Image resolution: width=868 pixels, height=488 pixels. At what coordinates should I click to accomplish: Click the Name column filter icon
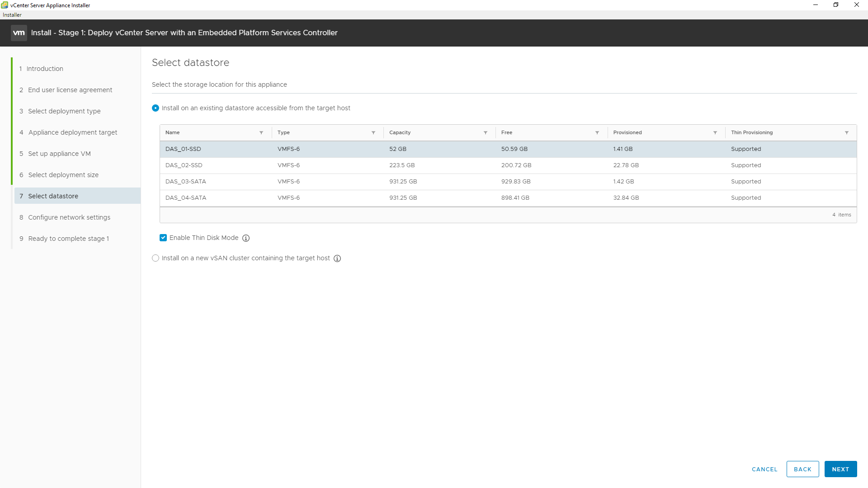[x=261, y=133]
